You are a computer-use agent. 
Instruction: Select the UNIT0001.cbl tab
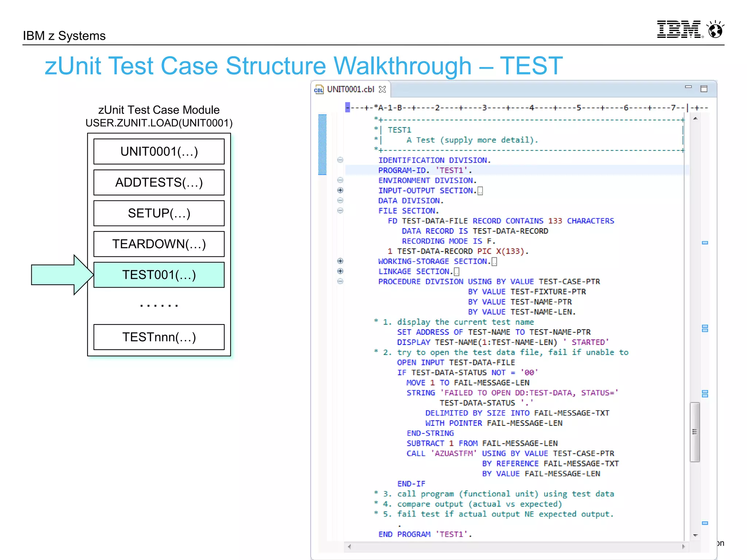pos(350,90)
